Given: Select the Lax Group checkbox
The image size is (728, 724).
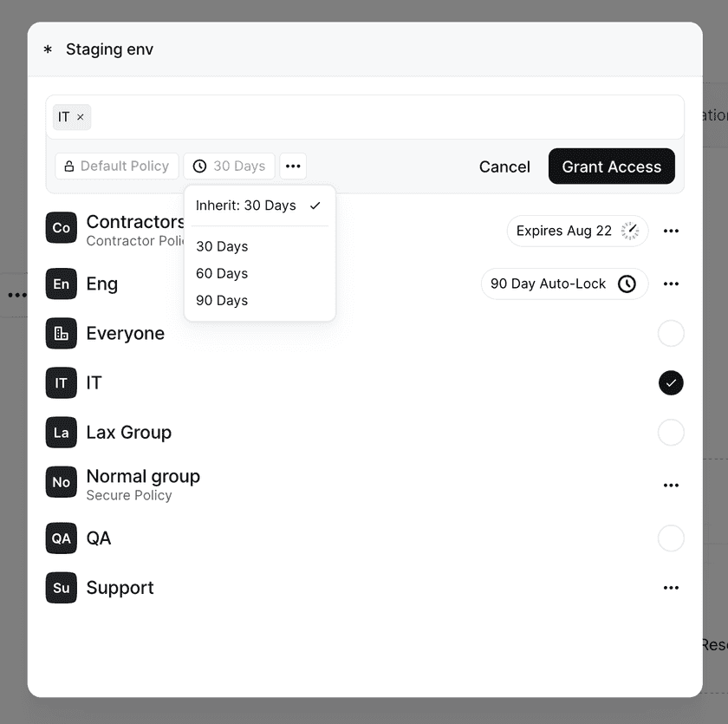Looking at the screenshot, I should click(671, 432).
